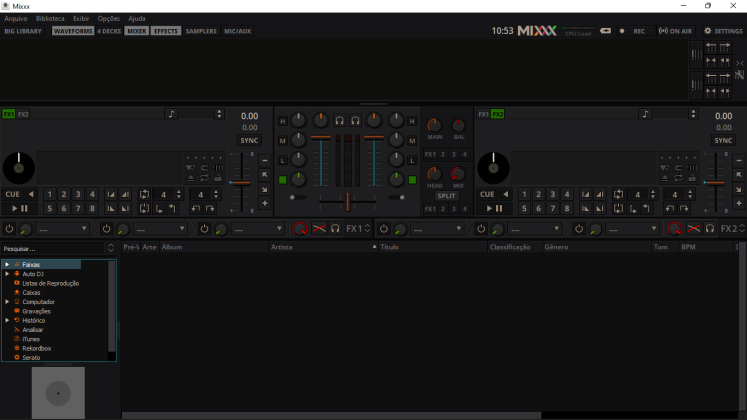The width and height of the screenshot is (747, 420).
Task: Enable FX1 on the left deck
Action: [9, 114]
